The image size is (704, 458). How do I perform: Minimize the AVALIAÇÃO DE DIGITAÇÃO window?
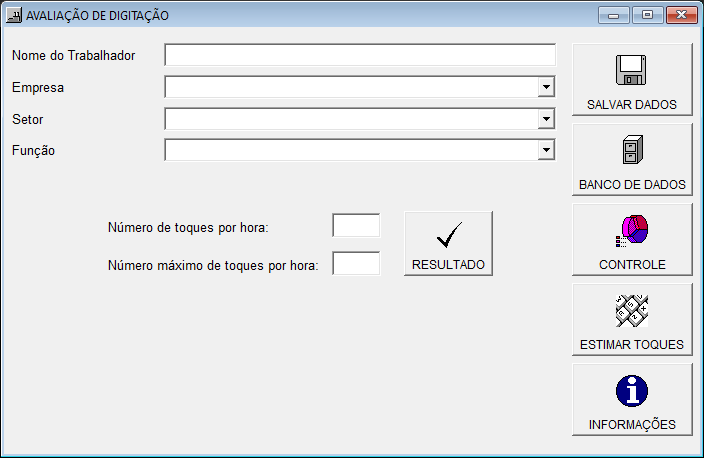pyautogui.click(x=613, y=15)
